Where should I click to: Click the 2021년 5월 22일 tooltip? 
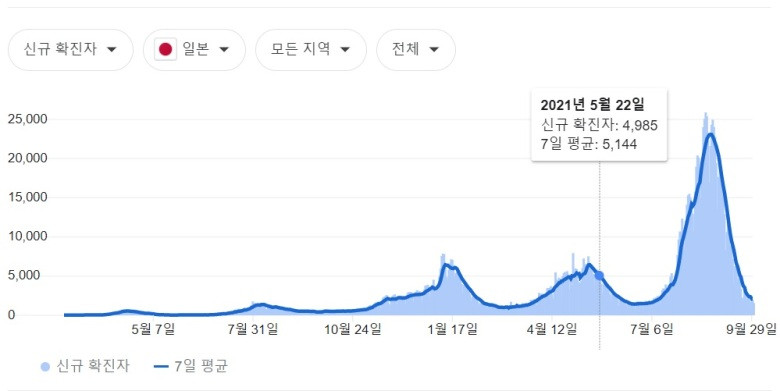599,125
